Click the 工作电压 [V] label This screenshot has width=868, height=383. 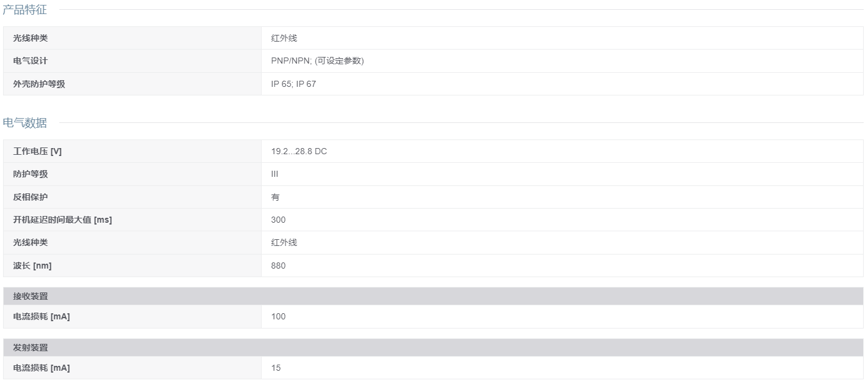[37, 151]
